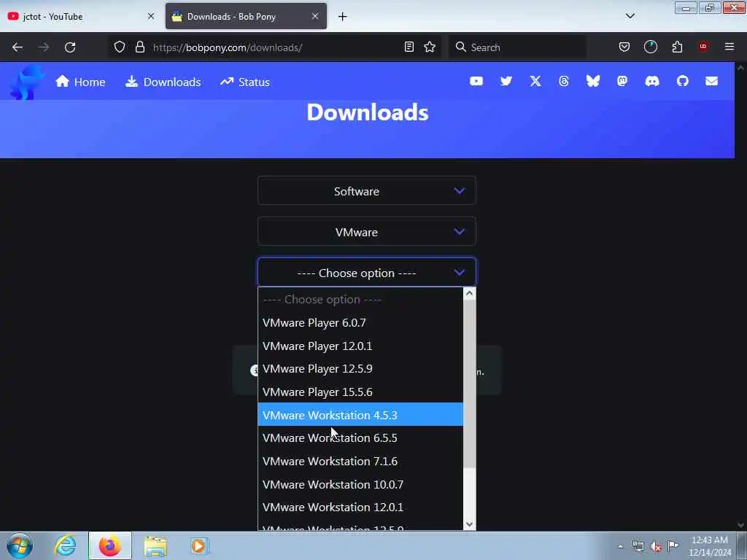Image resolution: width=747 pixels, height=560 pixels.
Task: Click dropdown list scroll up arrow
Action: click(469, 294)
